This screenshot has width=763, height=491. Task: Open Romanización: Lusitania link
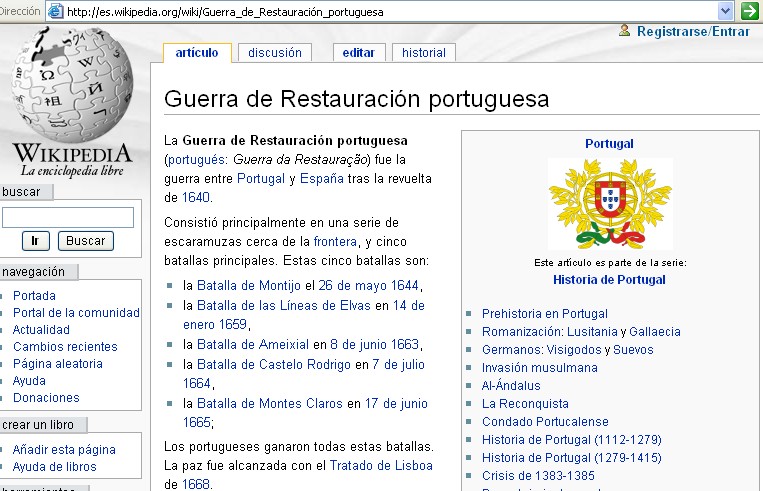(550, 331)
